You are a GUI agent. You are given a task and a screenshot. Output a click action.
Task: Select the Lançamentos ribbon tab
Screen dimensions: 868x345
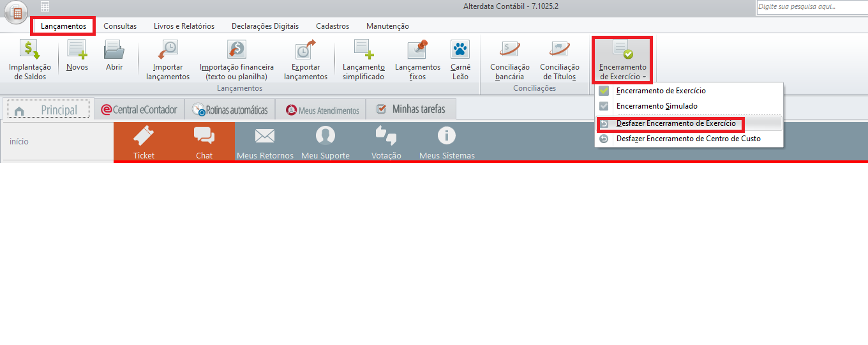point(63,26)
